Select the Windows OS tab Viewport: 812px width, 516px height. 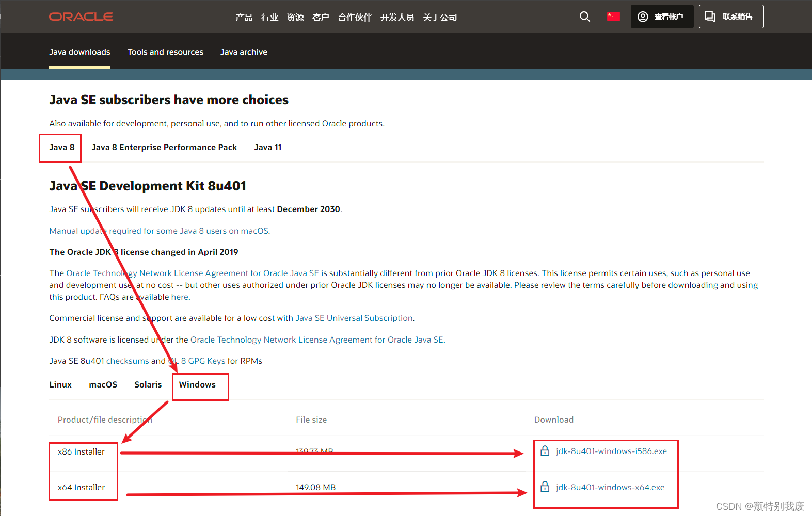click(197, 384)
